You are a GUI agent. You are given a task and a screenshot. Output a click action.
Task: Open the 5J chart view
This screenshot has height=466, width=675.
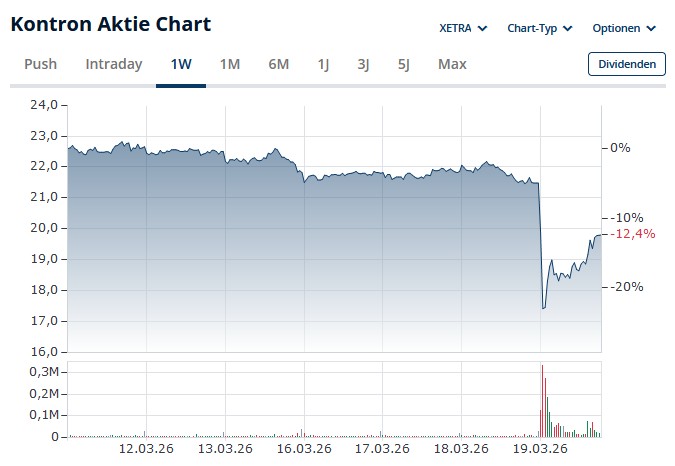404,64
